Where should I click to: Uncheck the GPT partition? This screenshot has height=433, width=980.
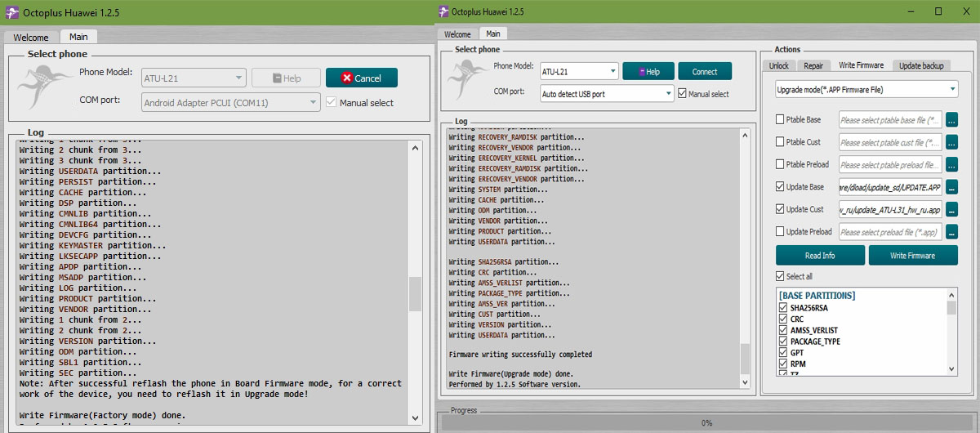[783, 352]
